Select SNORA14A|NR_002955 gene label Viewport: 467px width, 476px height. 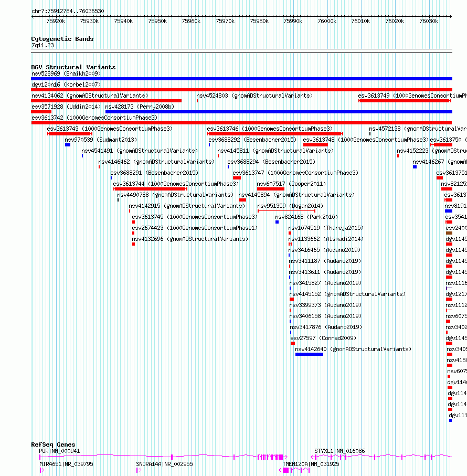(x=164, y=464)
